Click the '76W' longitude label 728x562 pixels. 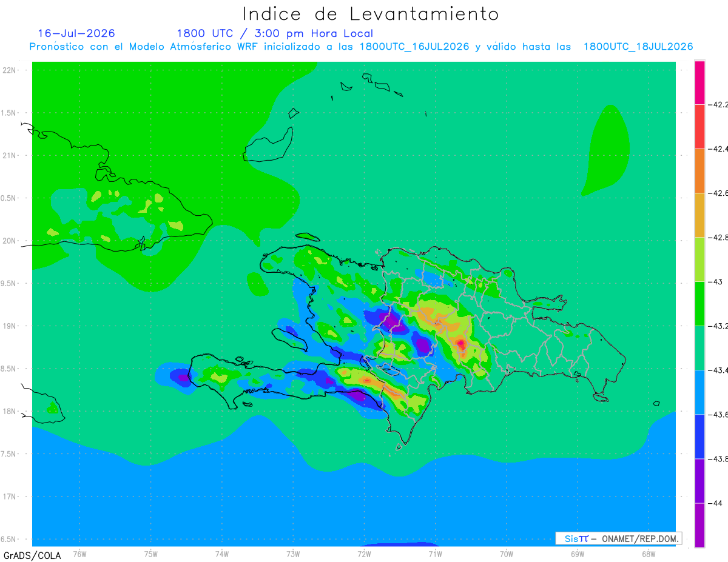79,554
